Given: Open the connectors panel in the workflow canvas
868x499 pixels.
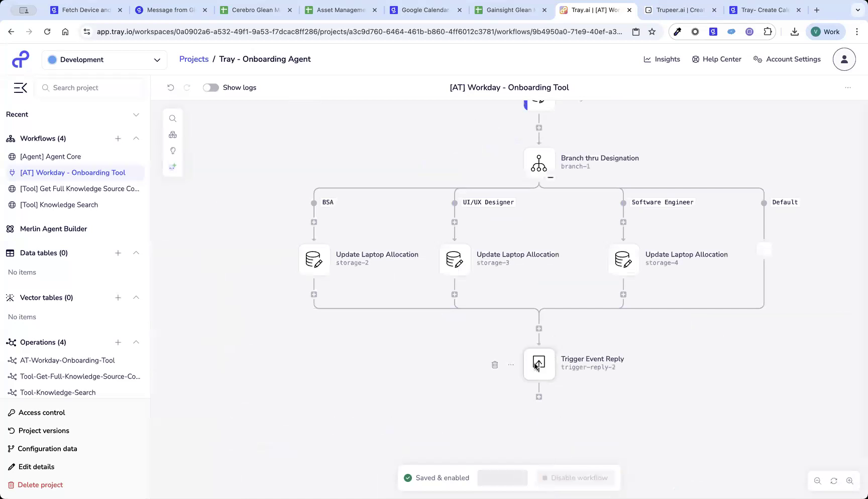Looking at the screenshot, I should [173, 135].
